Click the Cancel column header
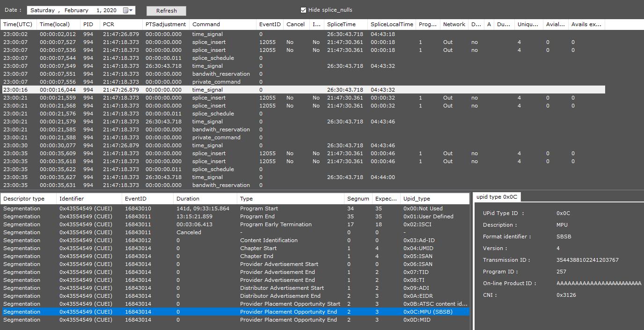 point(297,24)
